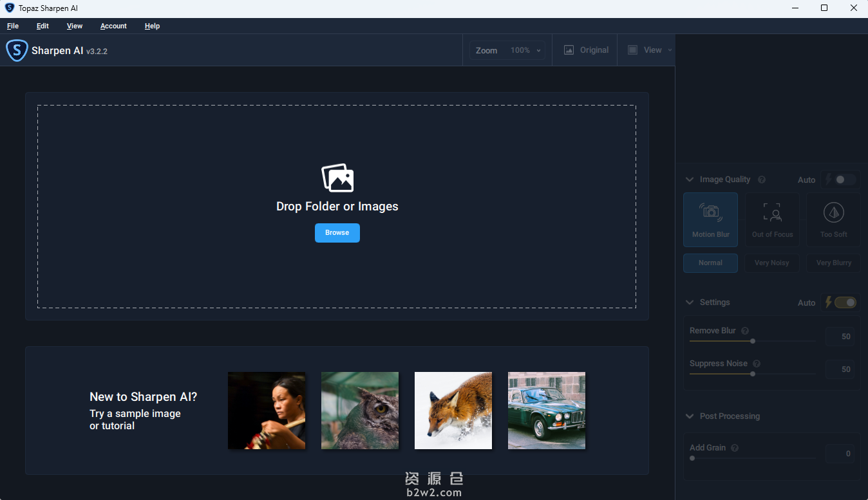Click the Sharpen AI logo icon
868x500 pixels.
click(17, 50)
